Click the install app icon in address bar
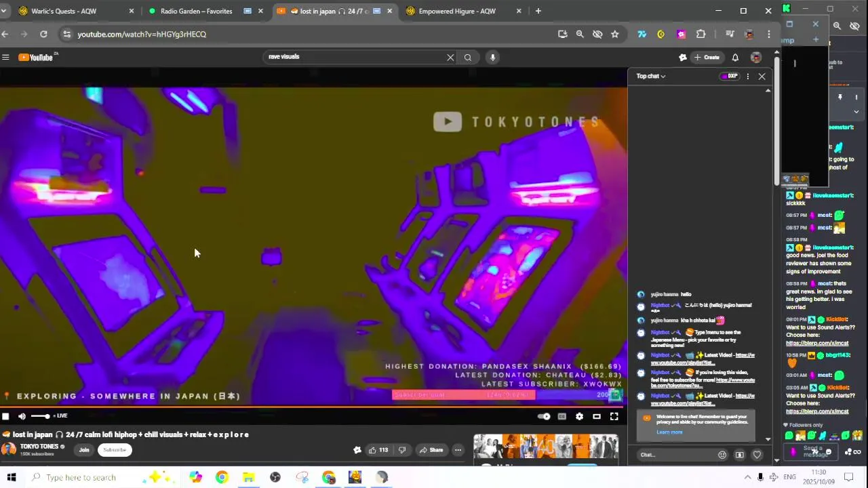This screenshot has height=488, width=868. (x=562, y=34)
